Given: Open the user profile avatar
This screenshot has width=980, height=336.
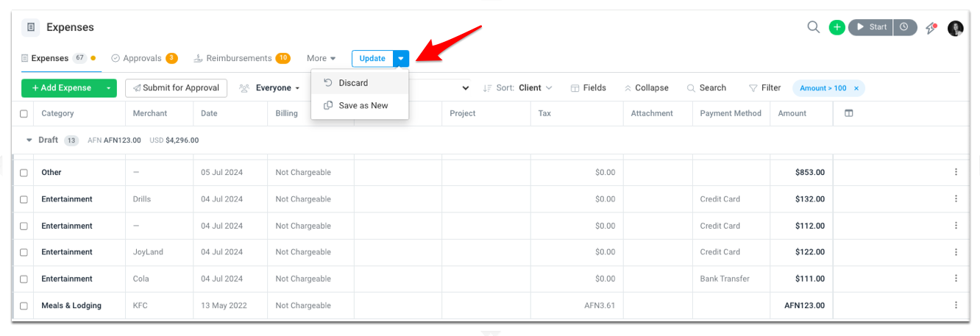Looking at the screenshot, I should click(955, 28).
